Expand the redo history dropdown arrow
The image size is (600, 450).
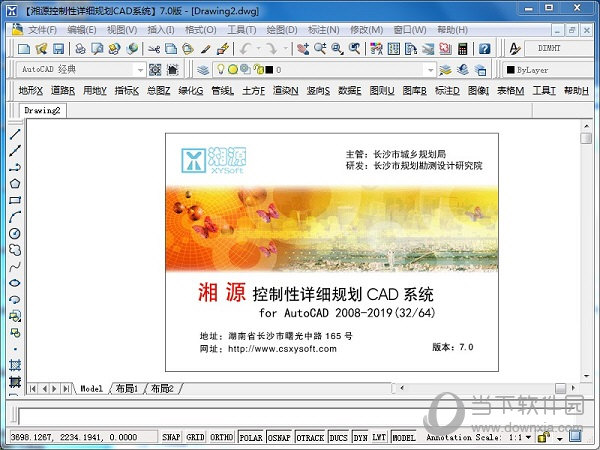tap(285, 49)
